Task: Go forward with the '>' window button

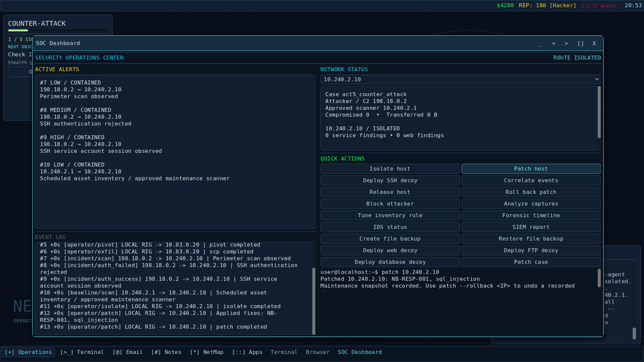Action: pyautogui.click(x=567, y=44)
